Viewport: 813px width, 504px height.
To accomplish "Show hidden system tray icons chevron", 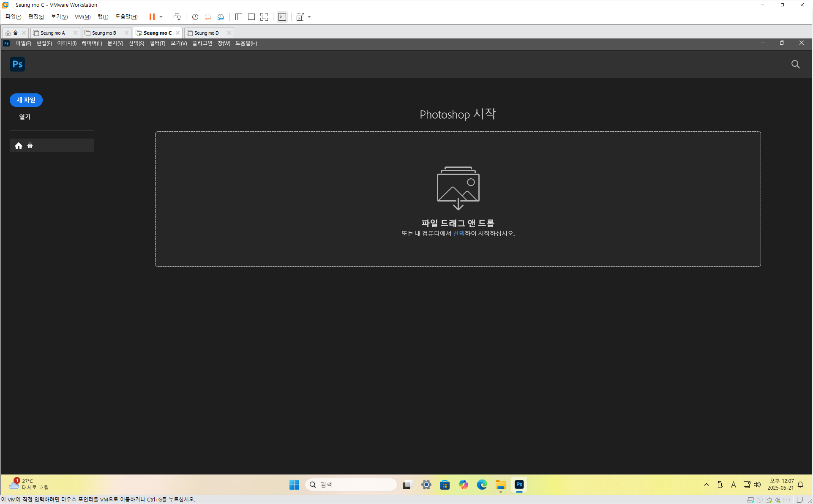I will (x=706, y=485).
